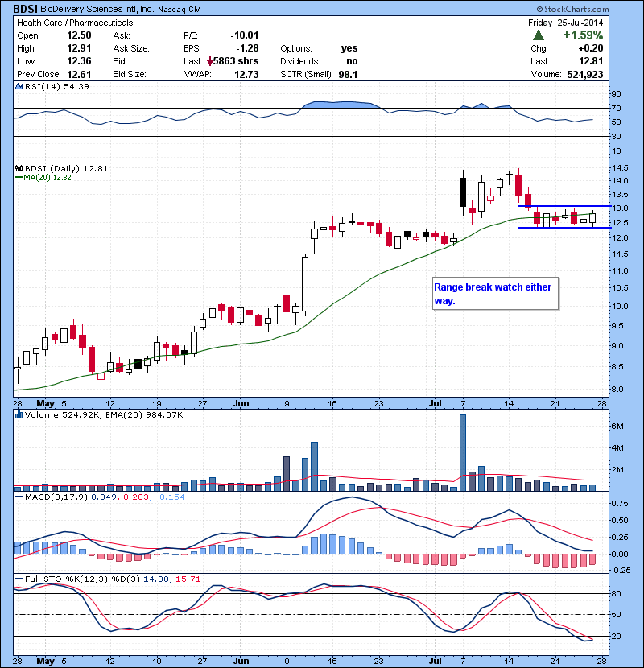644x668 pixels.
Task: Click the Prev Close value 12.61
Action: pyautogui.click(x=79, y=74)
